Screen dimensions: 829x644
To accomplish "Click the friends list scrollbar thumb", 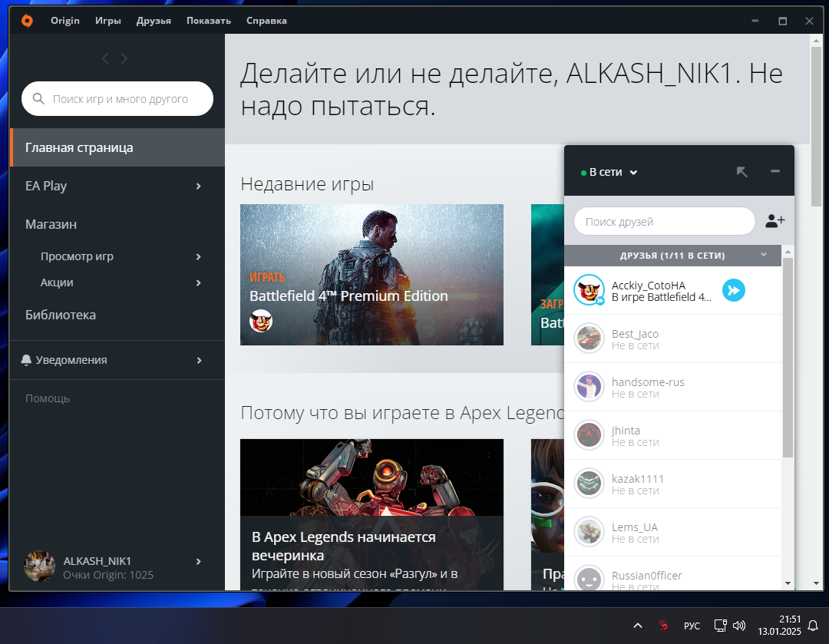I will click(x=788, y=358).
